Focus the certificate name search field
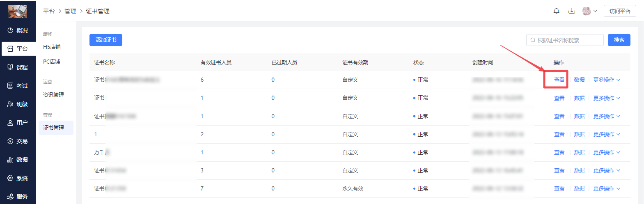The height and width of the screenshot is (204, 644). [x=565, y=40]
